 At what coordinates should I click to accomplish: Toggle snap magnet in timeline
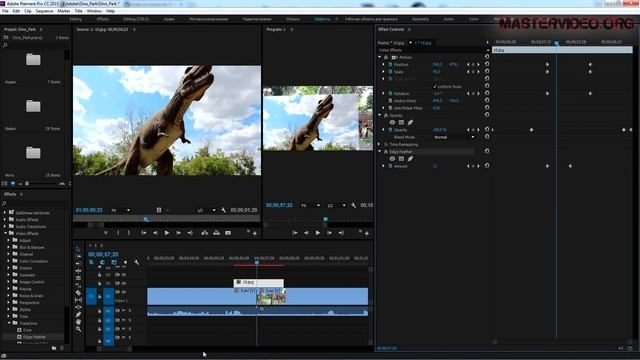pyautogui.click(x=102, y=262)
